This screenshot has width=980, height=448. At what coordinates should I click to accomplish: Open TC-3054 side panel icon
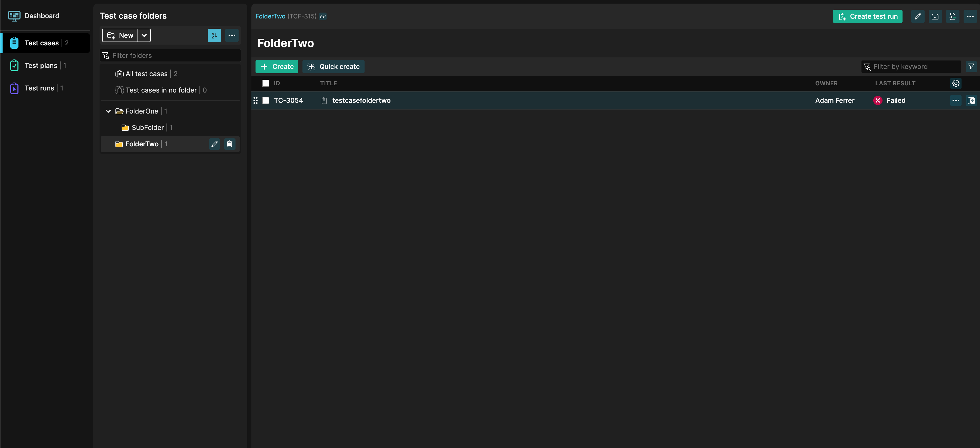pos(971,100)
